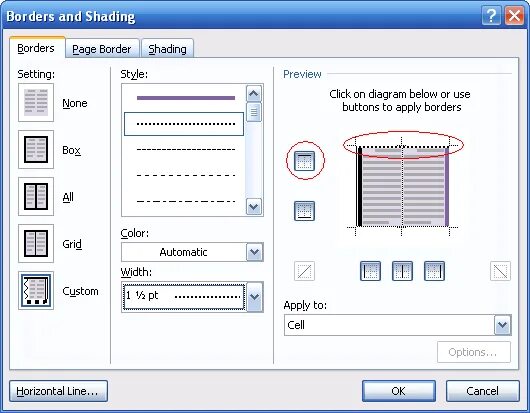The image size is (530, 413).
Task: Confirm with the OK button
Action: coord(399,391)
